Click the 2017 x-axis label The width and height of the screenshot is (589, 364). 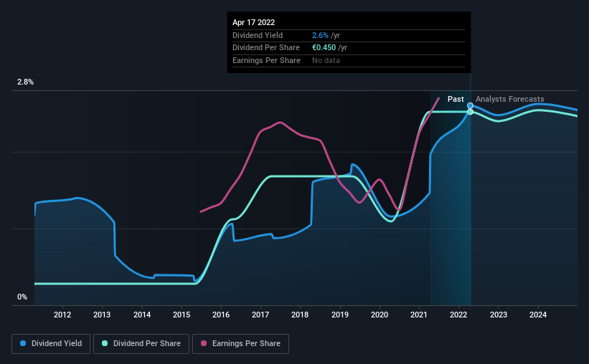click(x=260, y=315)
